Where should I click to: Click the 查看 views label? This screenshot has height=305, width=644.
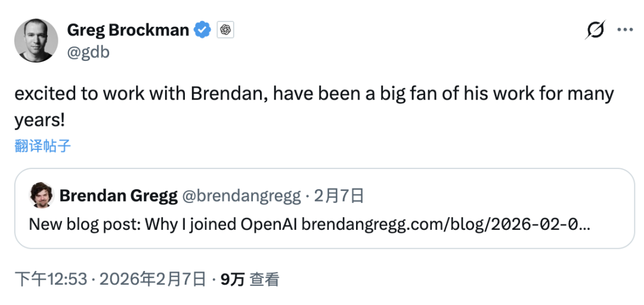click(264, 279)
